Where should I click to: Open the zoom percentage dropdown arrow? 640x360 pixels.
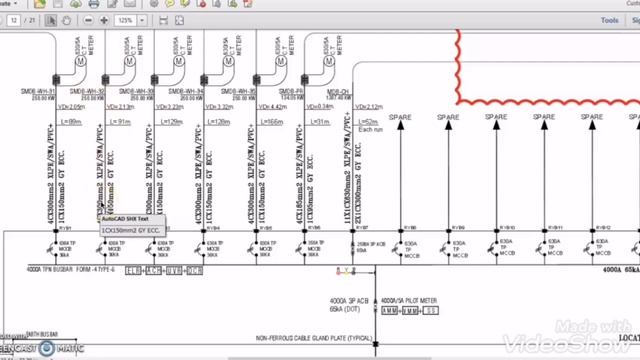(142, 20)
